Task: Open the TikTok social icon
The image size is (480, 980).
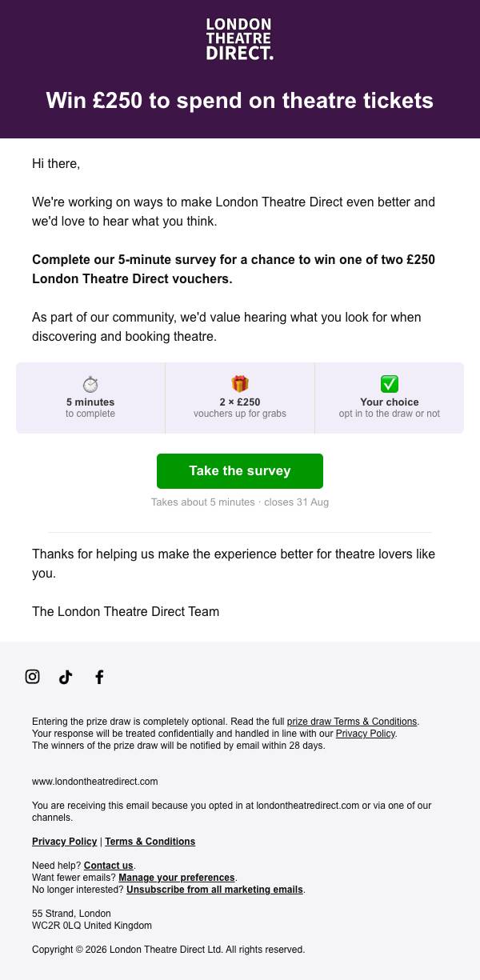Action: (66, 677)
